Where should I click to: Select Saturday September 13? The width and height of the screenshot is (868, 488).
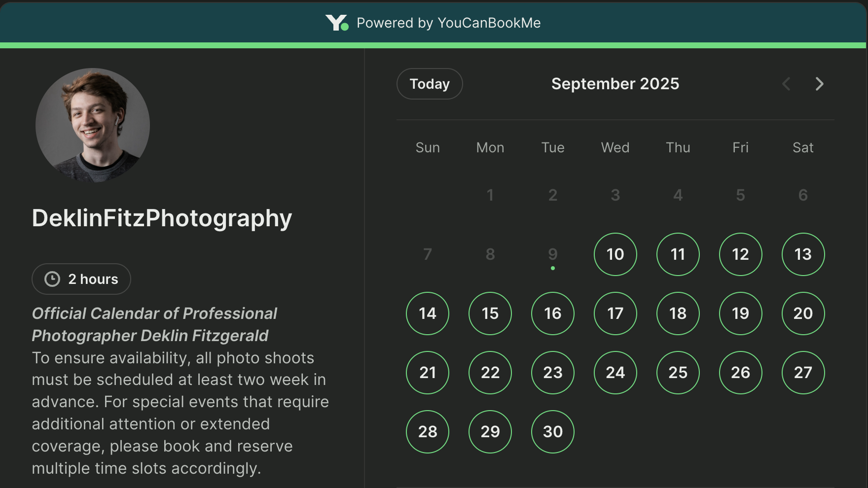(x=803, y=254)
